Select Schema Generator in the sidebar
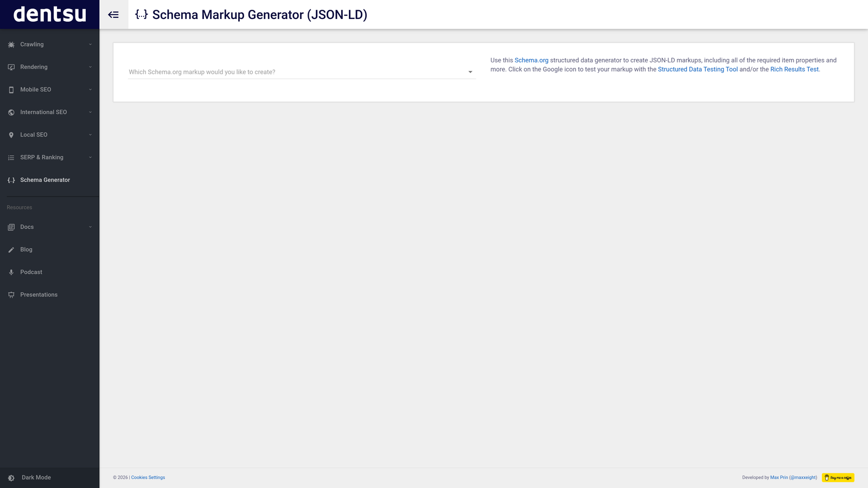The width and height of the screenshot is (868, 488). pyautogui.click(x=45, y=179)
